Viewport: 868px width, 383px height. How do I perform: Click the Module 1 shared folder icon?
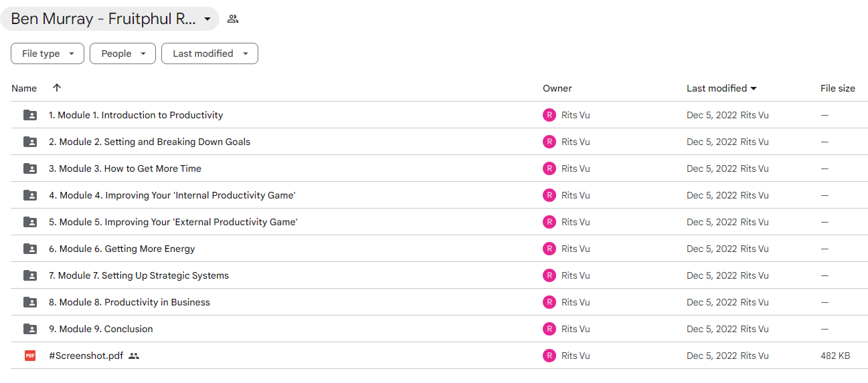[30, 115]
